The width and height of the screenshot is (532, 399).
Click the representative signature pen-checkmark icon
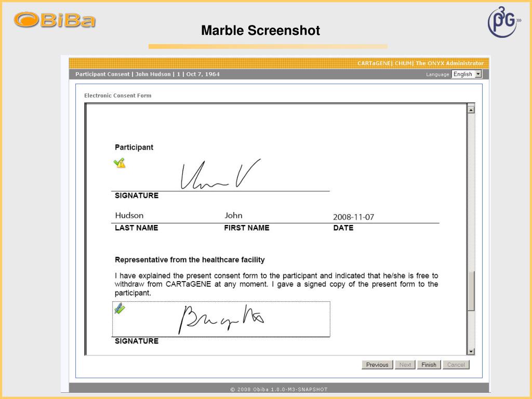[119, 309]
